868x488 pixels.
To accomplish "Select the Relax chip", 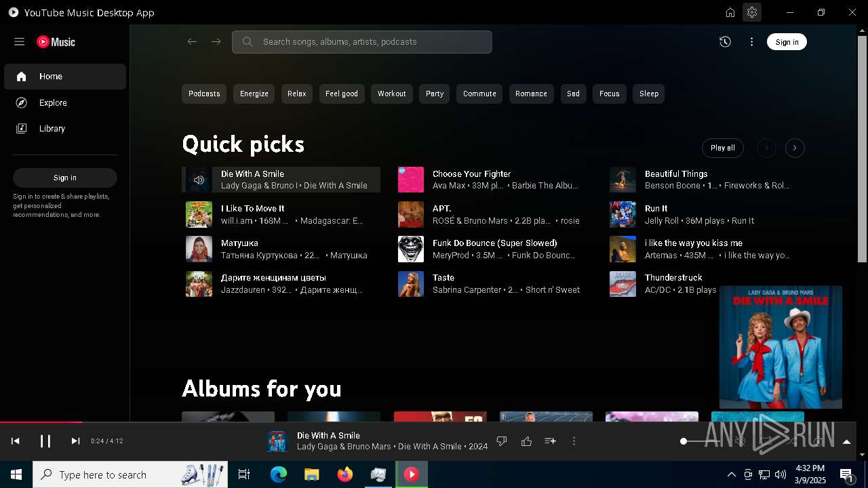I will point(297,94).
